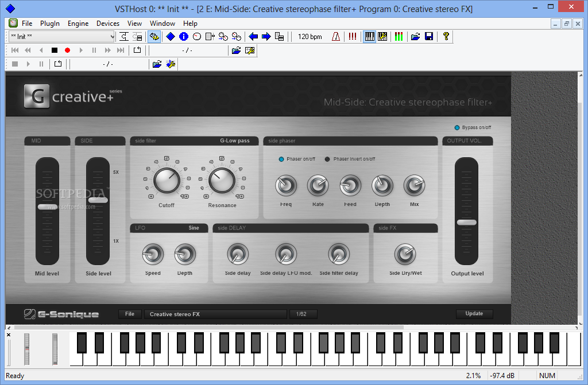Click the metronome icon beside 120 bpm
588x385 pixels.
click(336, 36)
